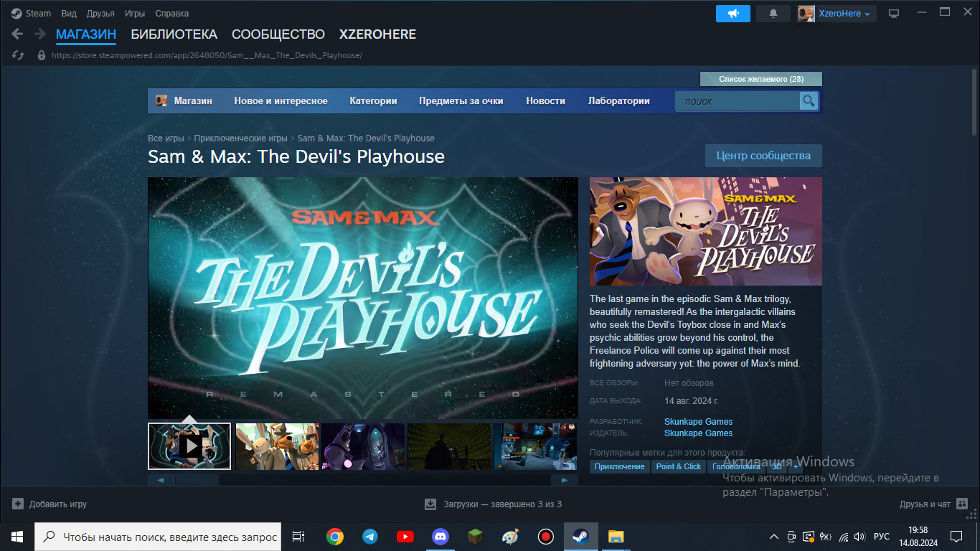Screen dimensions: 980x551
Task: Open Task View on the taskbar
Action: pos(298,537)
